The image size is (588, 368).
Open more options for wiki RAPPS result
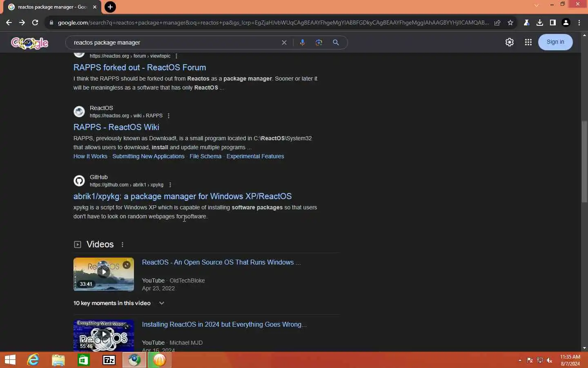click(x=169, y=116)
